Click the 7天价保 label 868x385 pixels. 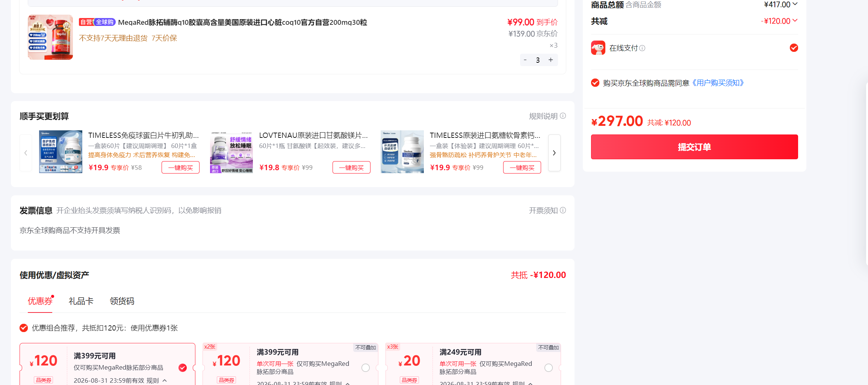[x=164, y=38]
